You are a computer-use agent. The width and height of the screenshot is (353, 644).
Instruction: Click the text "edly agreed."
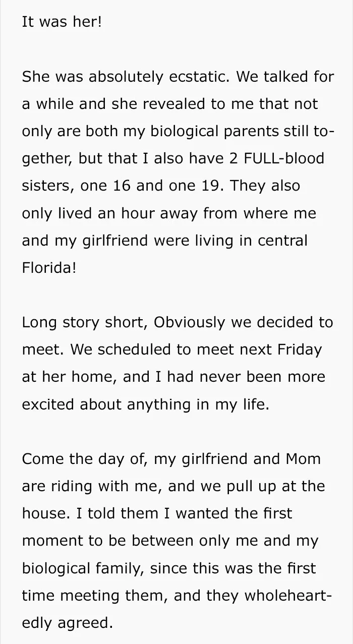pyautogui.click(x=67, y=622)
